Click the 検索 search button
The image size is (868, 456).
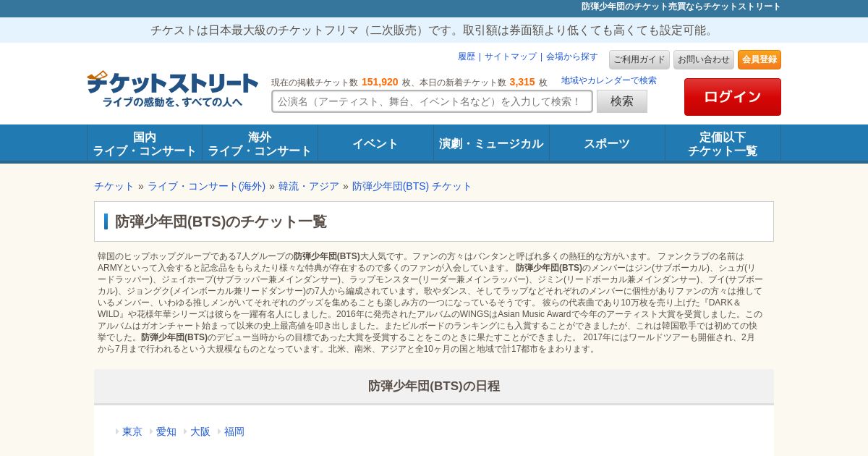(x=622, y=101)
